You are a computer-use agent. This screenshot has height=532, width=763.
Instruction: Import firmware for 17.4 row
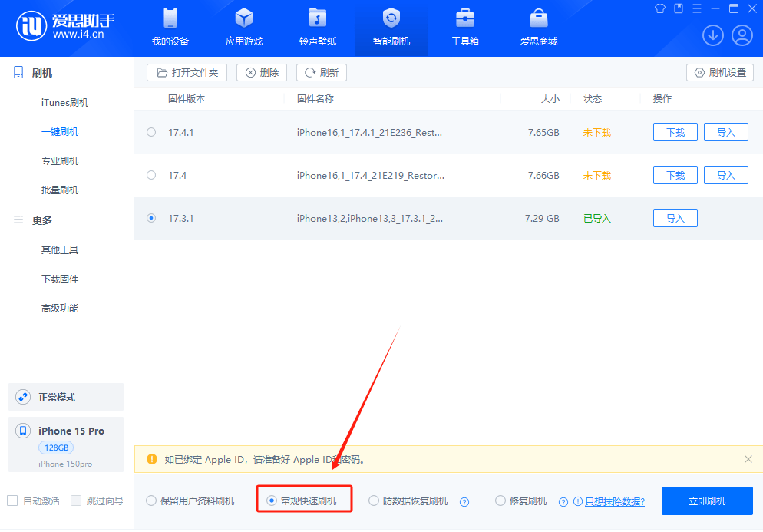click(726, 175)
